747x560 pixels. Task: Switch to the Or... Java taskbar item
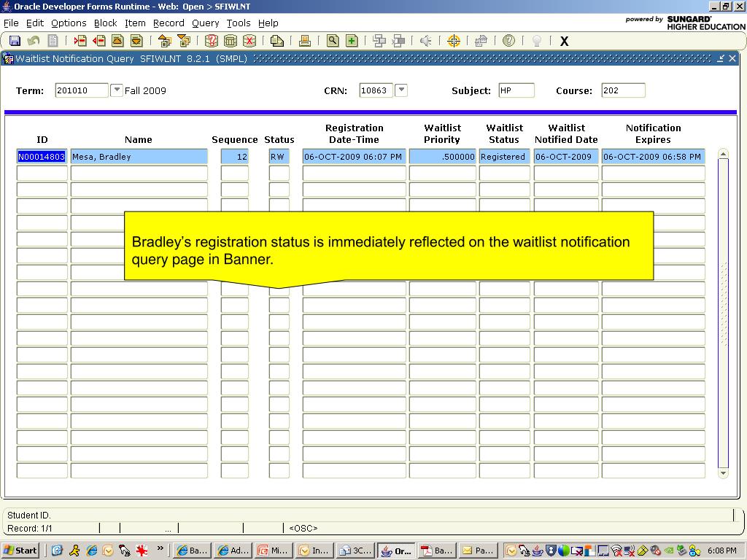pyautogui.click(x=396, y=551)
